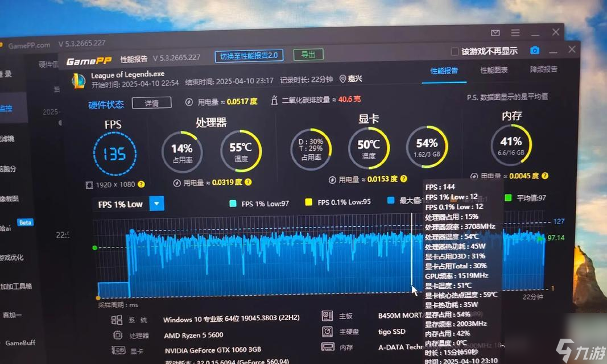The height and width of the screenshot is (364, 607).
Task: Toggle 该游戏不再显示 checkbox
Action: [x=455, y=51]
